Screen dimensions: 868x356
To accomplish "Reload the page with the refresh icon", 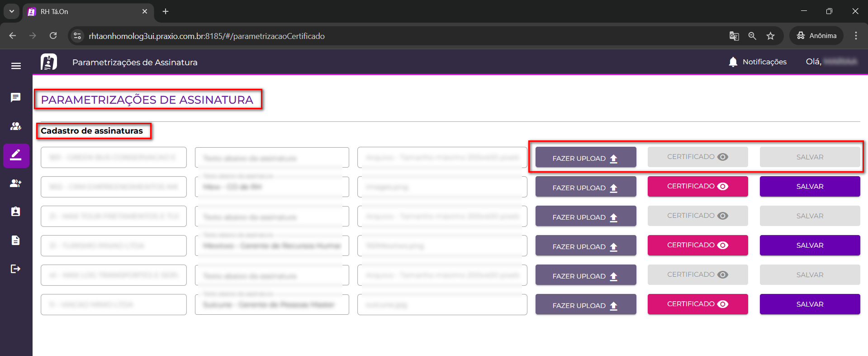I will tap(53, 36).
